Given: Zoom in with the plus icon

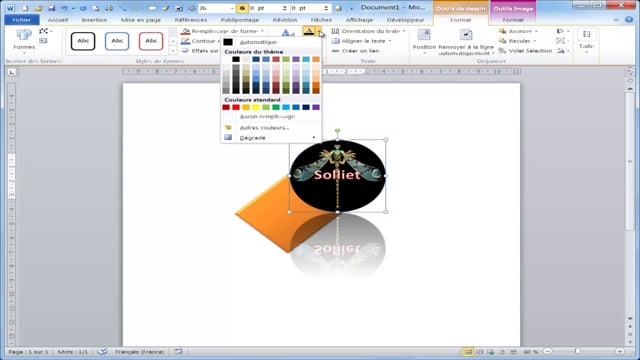Looking at the screenshot, I should (x=620, y=351).
